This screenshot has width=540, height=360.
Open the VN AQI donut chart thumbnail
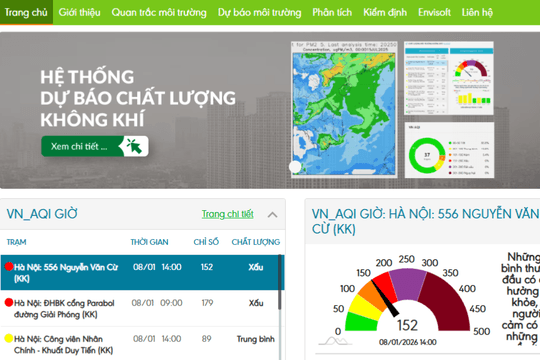pyautogui.click(x=449, y=150)
